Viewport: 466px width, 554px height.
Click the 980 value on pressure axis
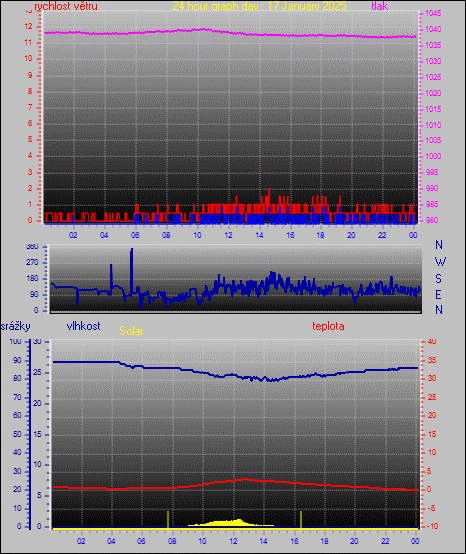pyautogui.click(x=432, y=220)
